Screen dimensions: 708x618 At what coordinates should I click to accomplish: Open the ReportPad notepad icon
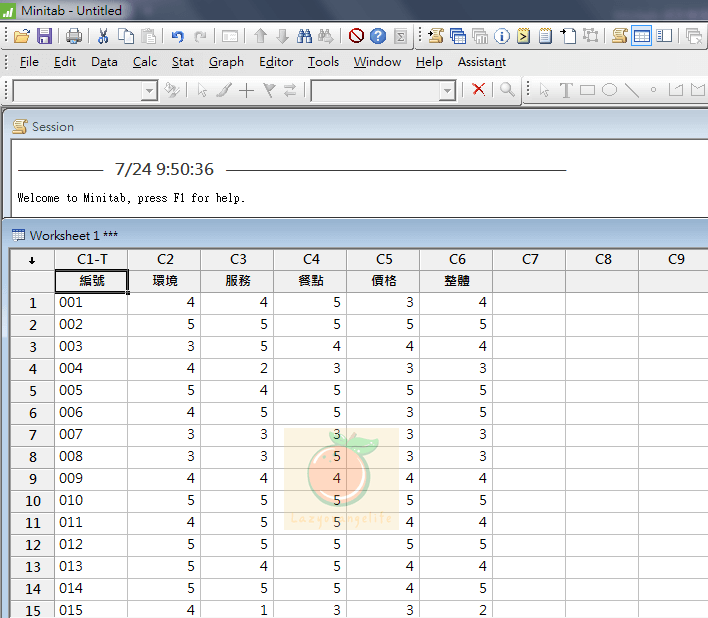pyautogui.click(x=545, y=36)
